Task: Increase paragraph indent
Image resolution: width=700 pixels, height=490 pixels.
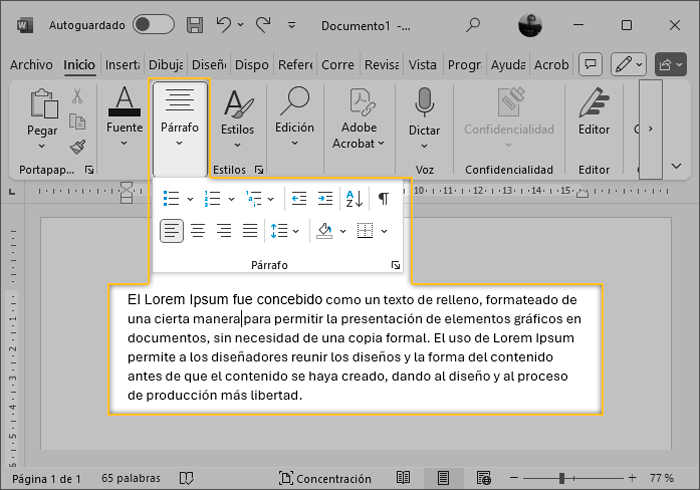Action: [x=325, y=199]
